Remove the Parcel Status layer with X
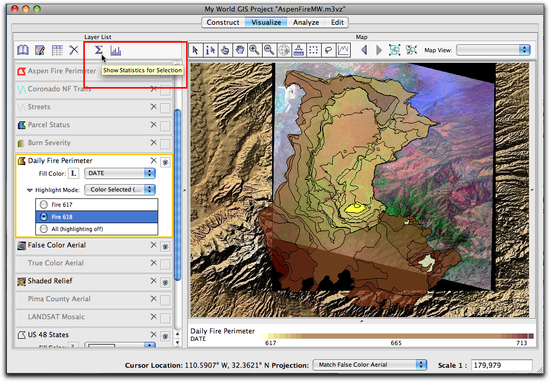The height and width of the screenshot is (382, 550). pos(153,125)
